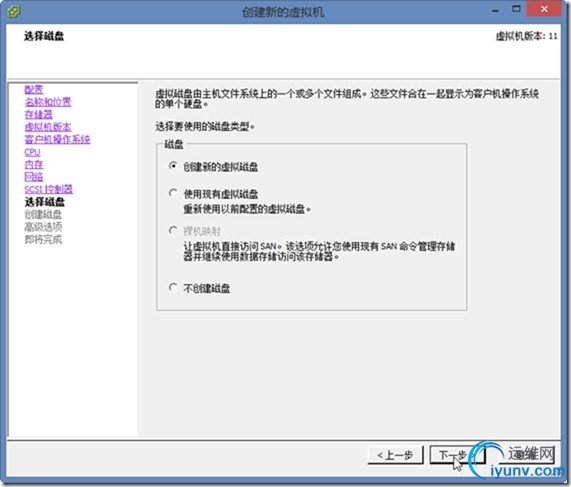Go to the '配置' wizard step

tap(34, 90)
